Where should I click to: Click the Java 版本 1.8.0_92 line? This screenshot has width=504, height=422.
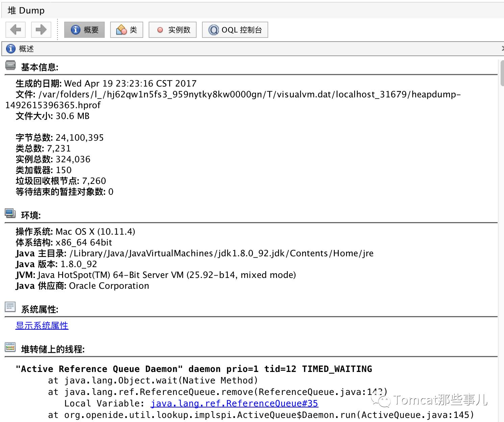coord(56,264)
